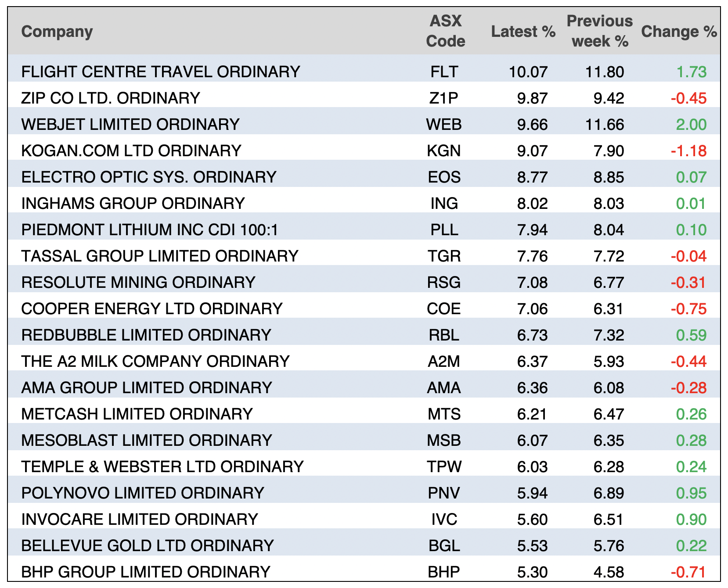Click the ASX Code column header
Screen dimensions: 728x588
point(445,31)
